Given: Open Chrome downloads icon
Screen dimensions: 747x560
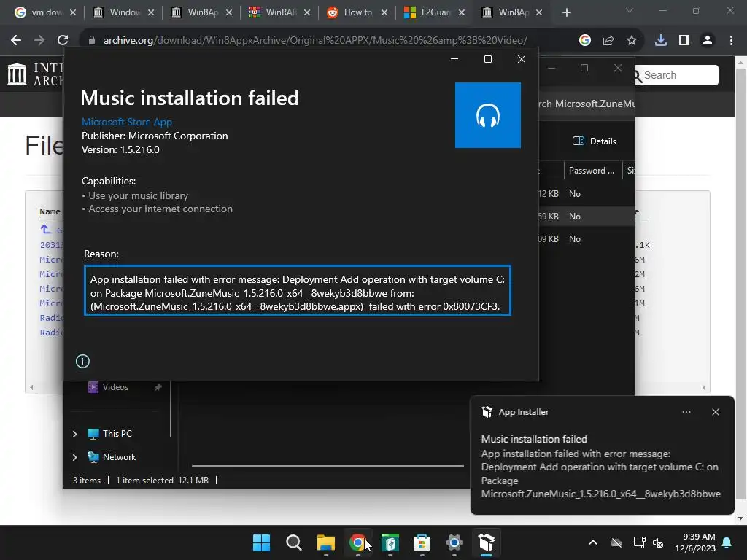Looking at the screenshot, I should coord(661,41).
